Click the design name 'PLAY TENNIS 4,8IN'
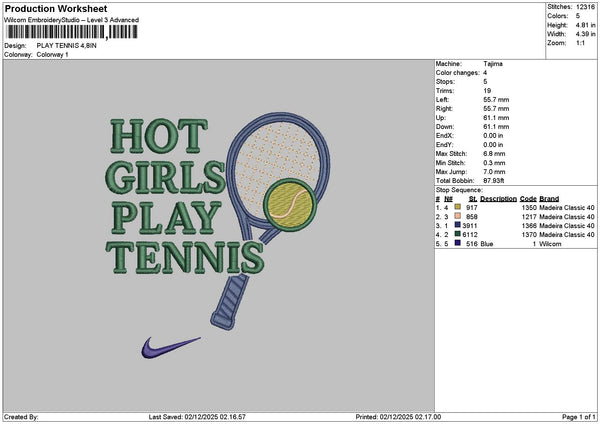 coord(67,46)
